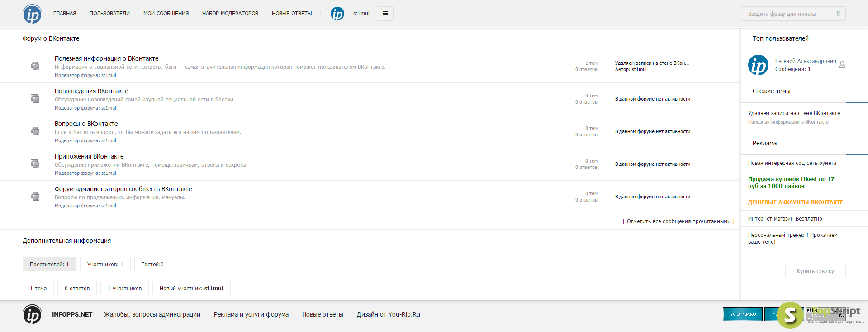Click the forum icon beside Нововведения ВКонтакте
868x332 pixels.
pyautogui.click(x=35, y=98)
